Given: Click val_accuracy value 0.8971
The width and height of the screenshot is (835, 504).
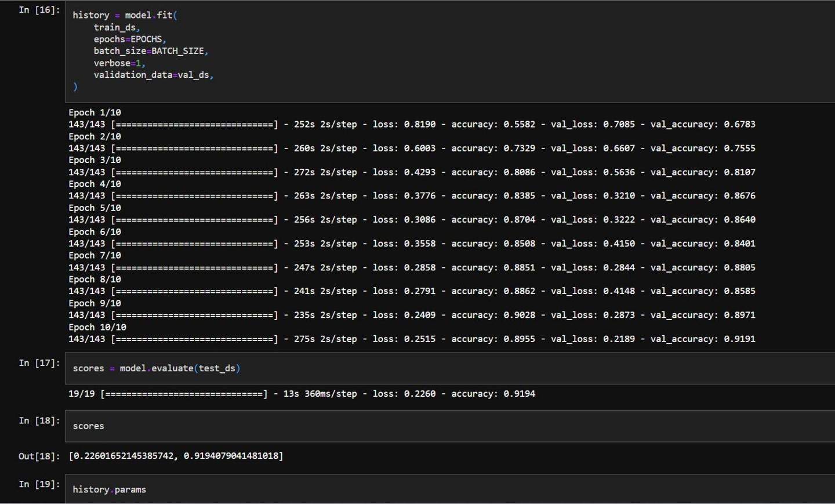Looking at the screenshot, I should point(739,315).
